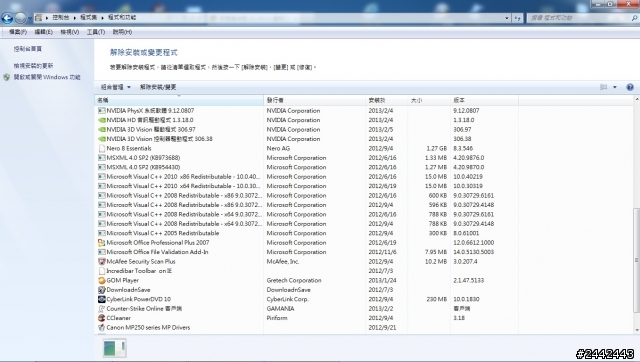Open Turn Windows features on or off link
The height and width of the screenshot is (362, 640).
(47, 77)
